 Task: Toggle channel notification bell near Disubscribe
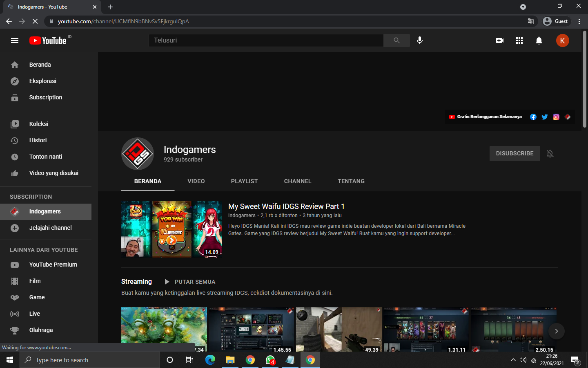[550, 153]
